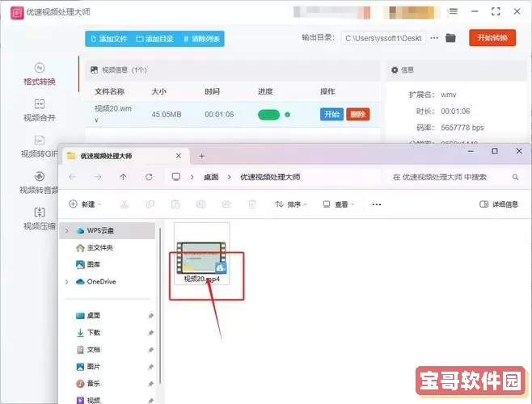
Task: Go back in Explorer navigation
Action: [72, 177]
